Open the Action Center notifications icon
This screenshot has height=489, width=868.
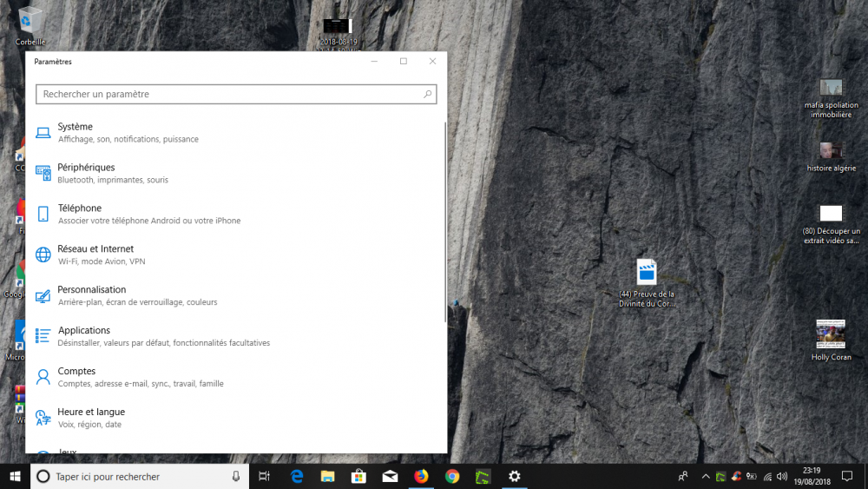pos(847,476)
